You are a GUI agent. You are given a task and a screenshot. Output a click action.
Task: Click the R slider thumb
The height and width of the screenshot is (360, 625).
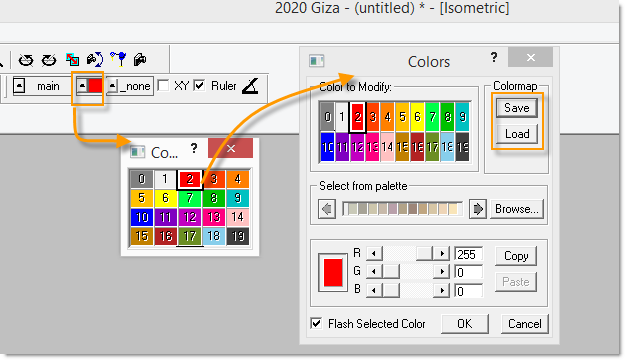pos(425,254)
